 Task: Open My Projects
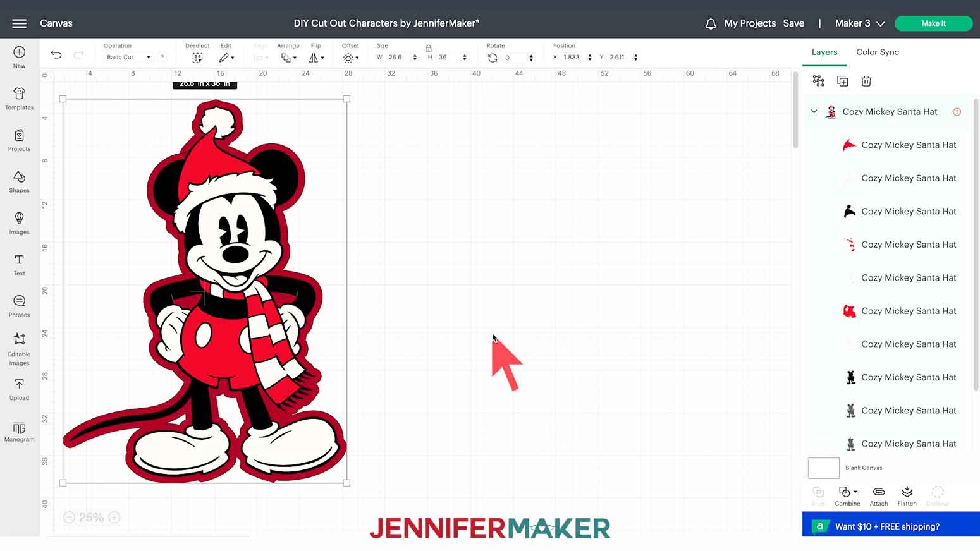[x=750, y=23]
